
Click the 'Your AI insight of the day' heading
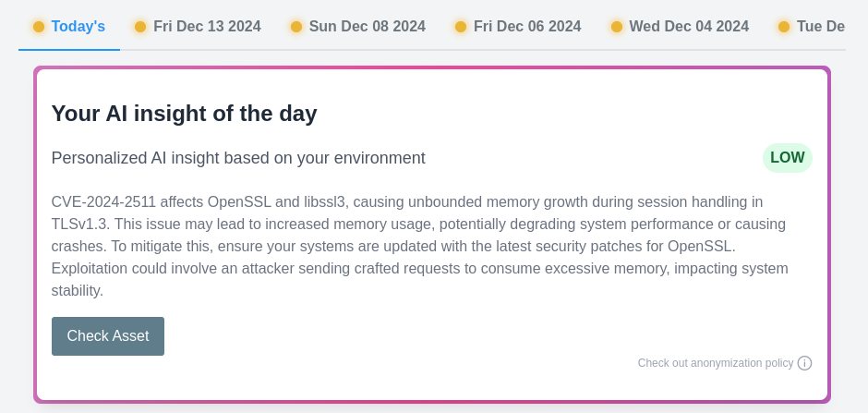click(184, 114)
